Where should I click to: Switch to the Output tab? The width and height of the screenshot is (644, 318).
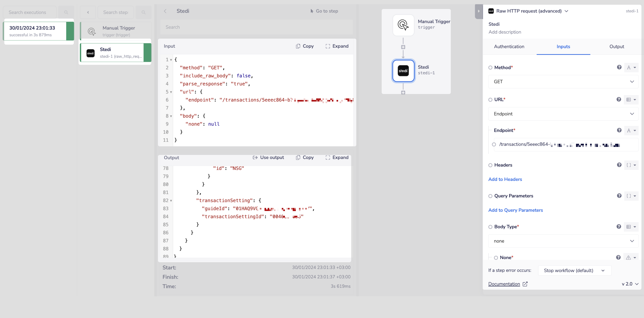(617, 47)
